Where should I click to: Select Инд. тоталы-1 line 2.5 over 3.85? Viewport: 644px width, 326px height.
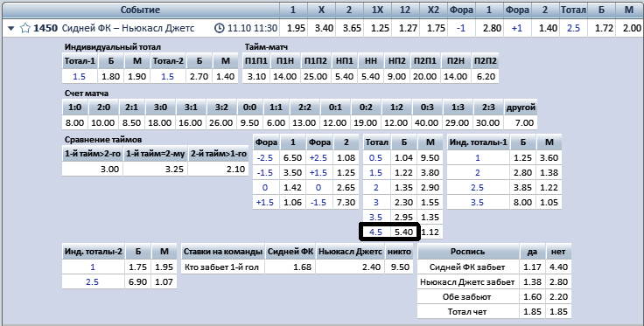tap(523, 187)
